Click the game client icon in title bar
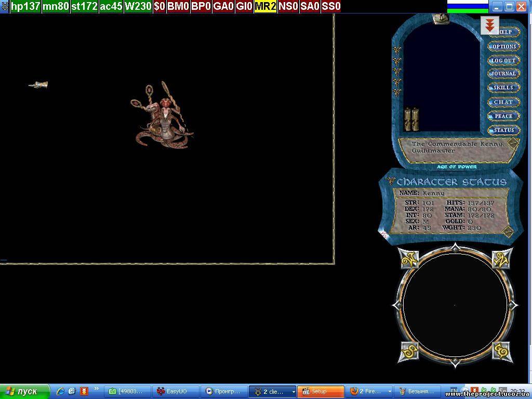This screenshot has width=532, height=399. click(4, 6)
